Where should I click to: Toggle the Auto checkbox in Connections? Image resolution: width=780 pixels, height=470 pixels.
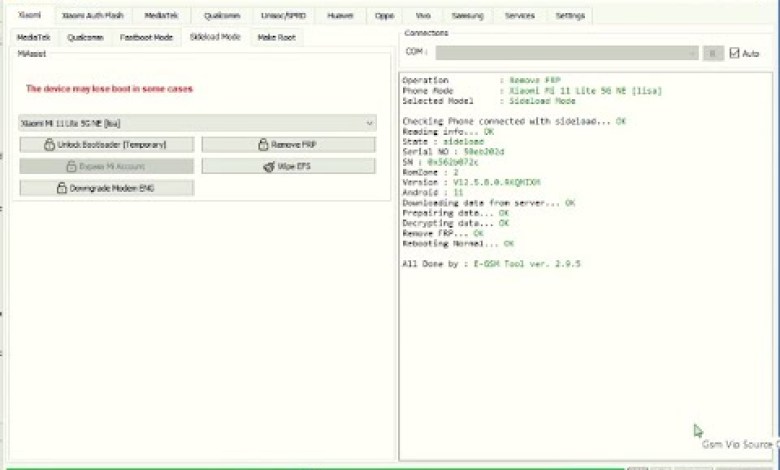click(x=735, y=53)
